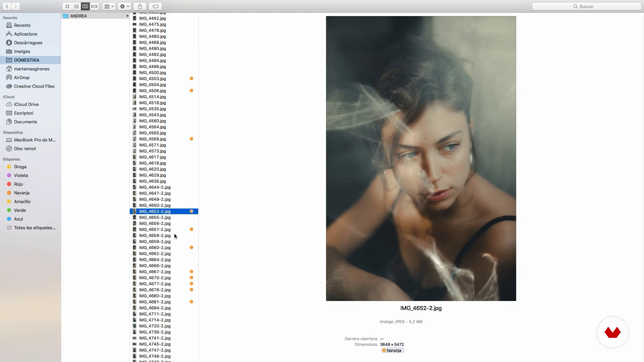
Task: Switch to gallery view
Action: (95, 6)
